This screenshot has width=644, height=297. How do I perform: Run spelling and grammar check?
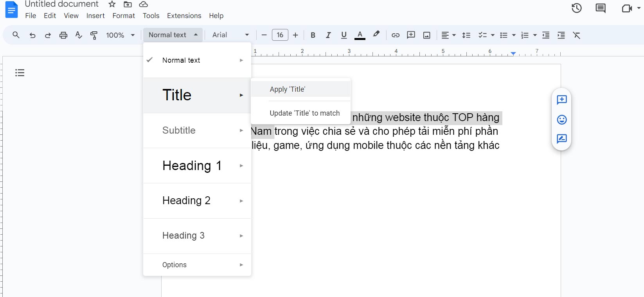(79, 35)
